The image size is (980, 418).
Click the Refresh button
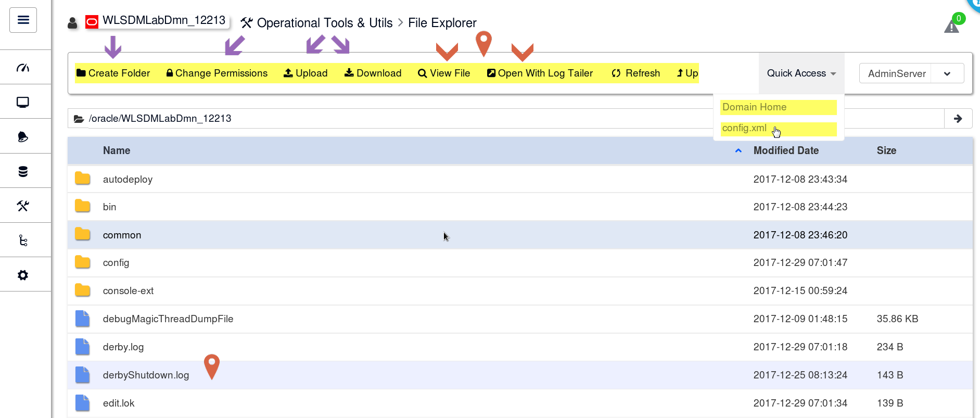click(x=635, y=73)
